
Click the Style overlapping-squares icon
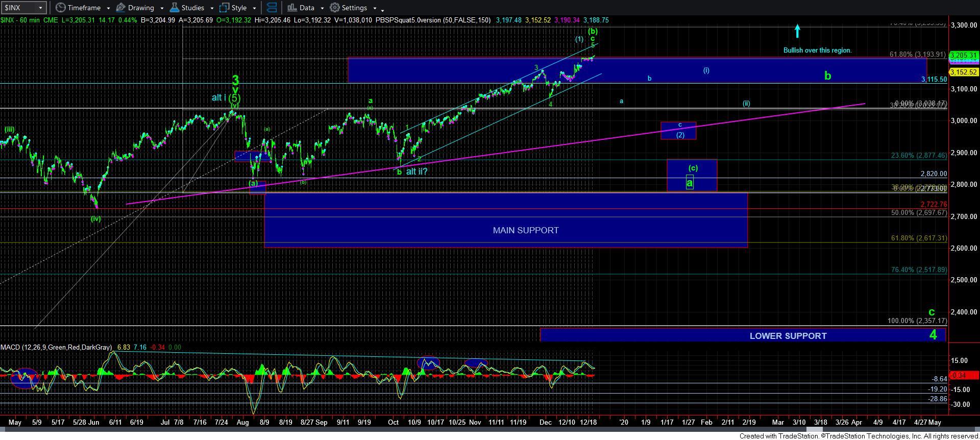click(224, 8)
